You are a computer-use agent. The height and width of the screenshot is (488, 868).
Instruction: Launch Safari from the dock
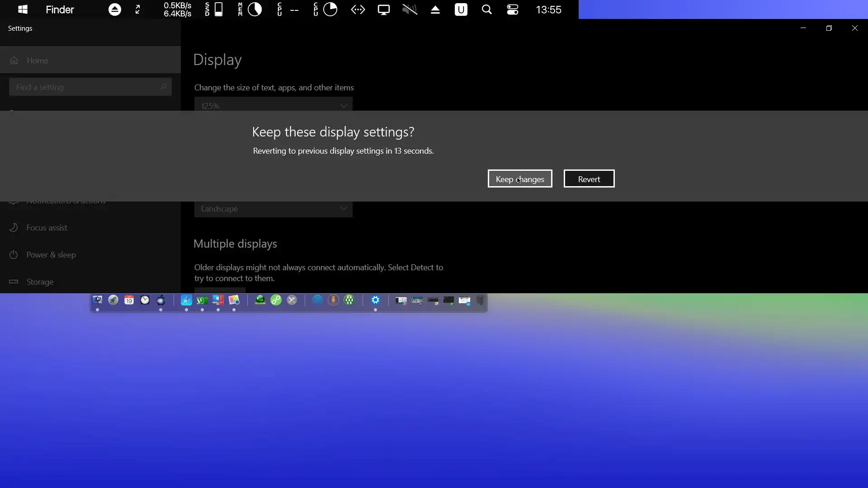coord(186,300)
